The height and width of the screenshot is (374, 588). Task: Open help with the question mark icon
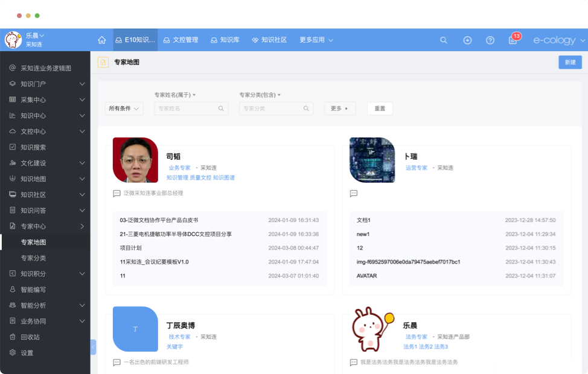tap(490, 40)
